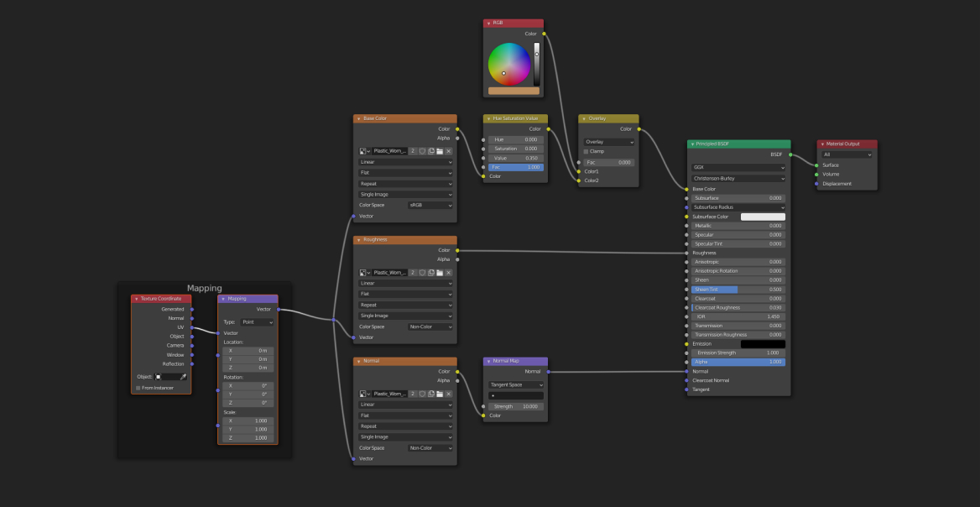Viewport: 980px width, 507px height.
Task: Click Mapping Location Y 0 m field
Action: 248,359
